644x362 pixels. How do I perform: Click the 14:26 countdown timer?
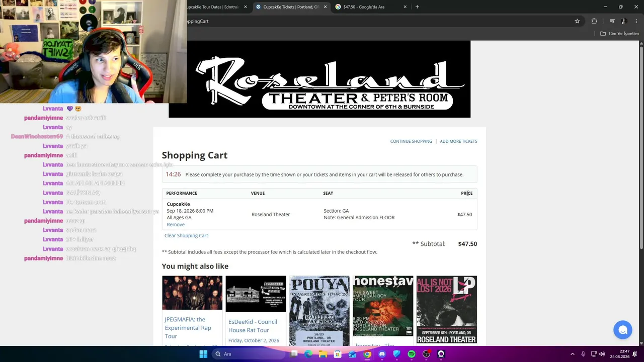173,174
